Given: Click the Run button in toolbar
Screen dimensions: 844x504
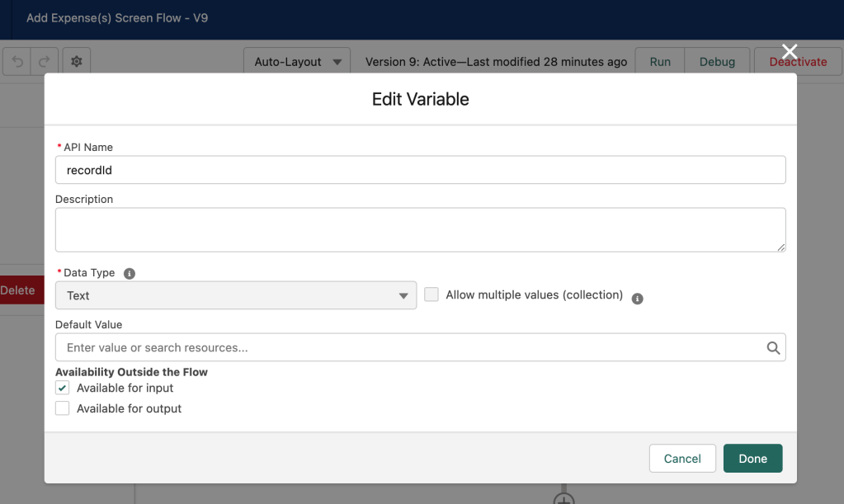Looking at the screenshot, I should (660, 62).
